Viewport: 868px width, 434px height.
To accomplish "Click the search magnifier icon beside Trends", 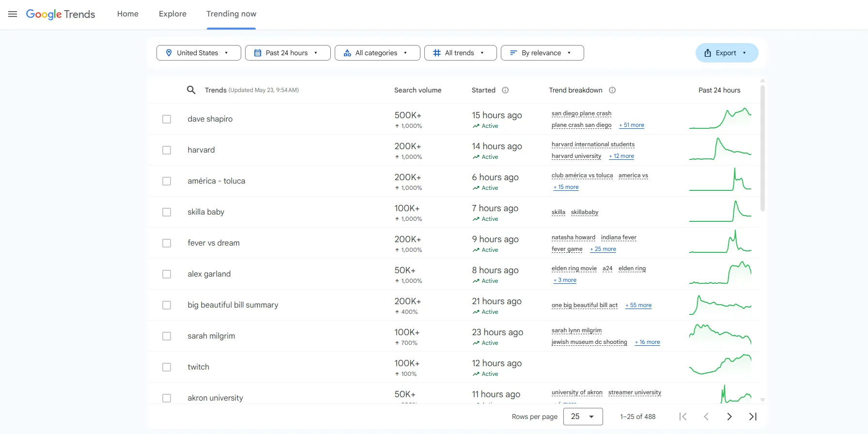I will pyautogui.click(x=191, y=90).
